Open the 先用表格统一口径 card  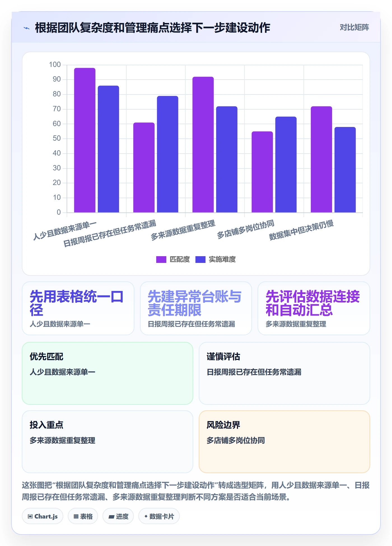78,308
